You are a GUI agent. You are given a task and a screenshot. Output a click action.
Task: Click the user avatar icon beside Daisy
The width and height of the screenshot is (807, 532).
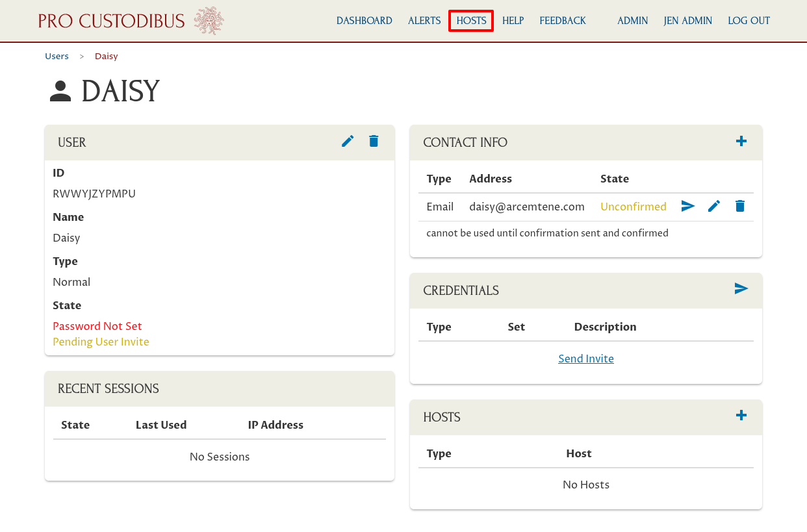point(60,91)
